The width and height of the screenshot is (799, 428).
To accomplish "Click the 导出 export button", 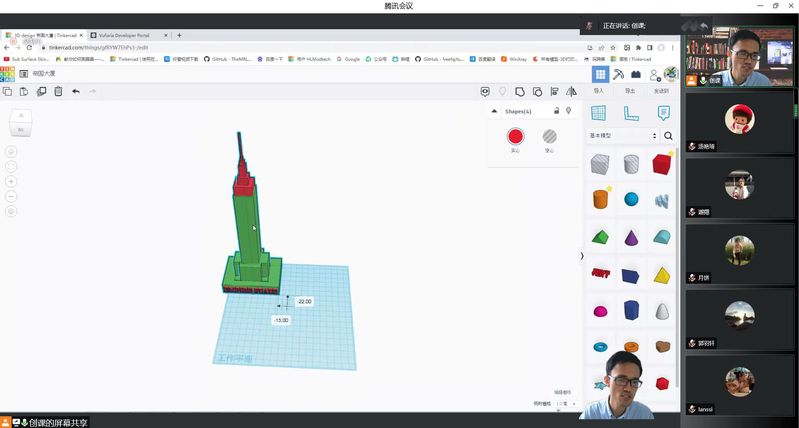I will 629,90.
